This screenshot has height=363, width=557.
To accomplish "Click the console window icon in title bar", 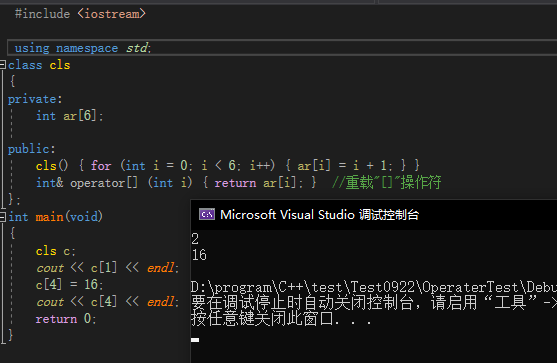I will click(207, 215).
